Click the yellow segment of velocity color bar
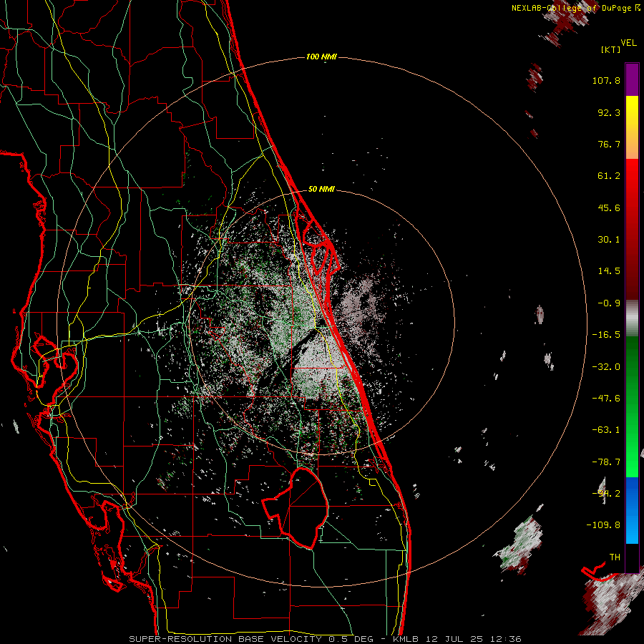The height and width of the screenshot is (644, 644). tap(632, 127)
